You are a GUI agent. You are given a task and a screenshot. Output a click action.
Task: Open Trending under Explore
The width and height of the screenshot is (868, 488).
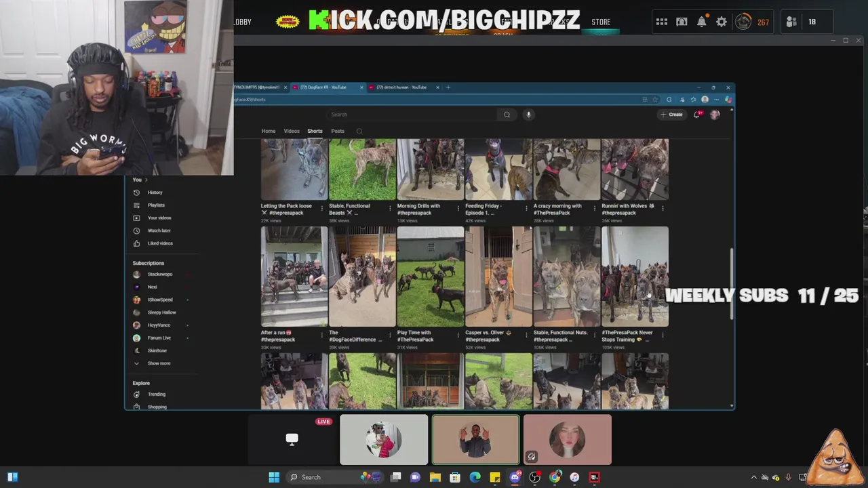[x=157, y=394]
